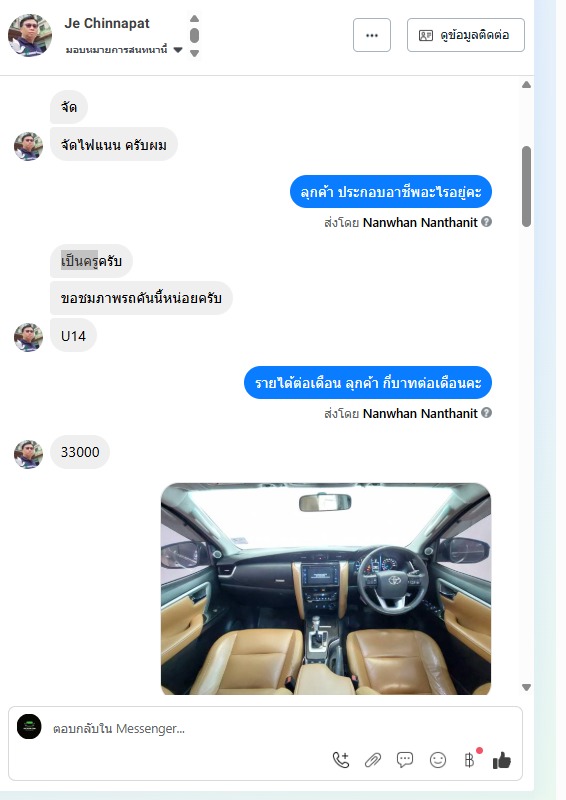Click chat scrollbar up arrow

tap(527, 85)
